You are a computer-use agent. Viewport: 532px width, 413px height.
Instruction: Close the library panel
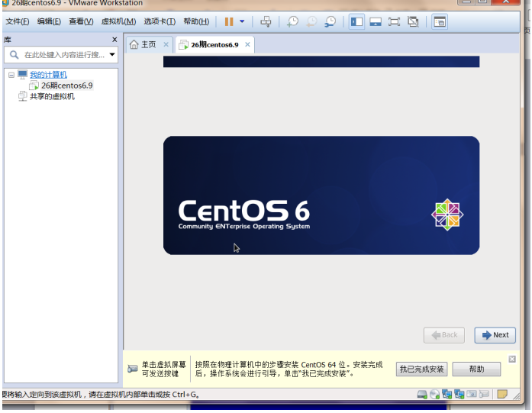click(114, 40)
